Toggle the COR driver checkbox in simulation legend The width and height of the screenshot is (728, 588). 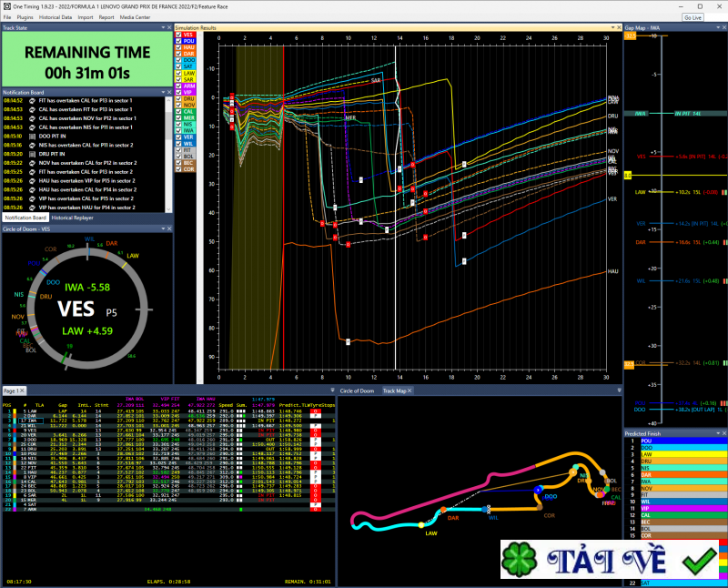click(x=178, y=169)
